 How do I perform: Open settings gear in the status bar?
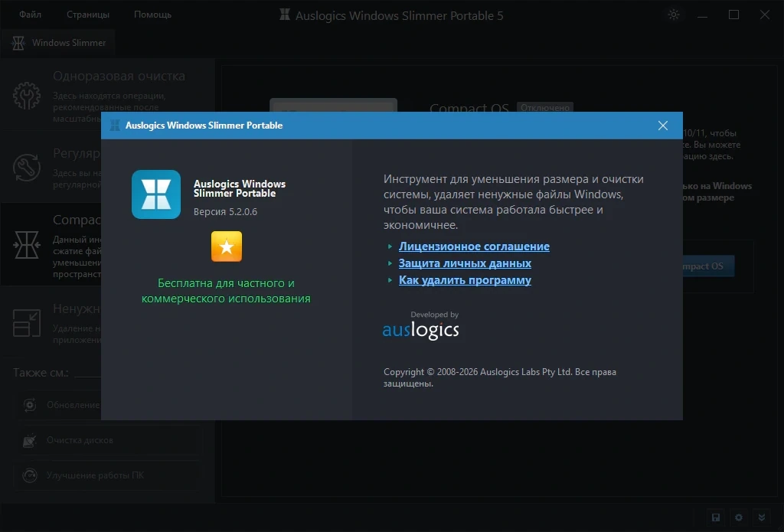point(739,517)
